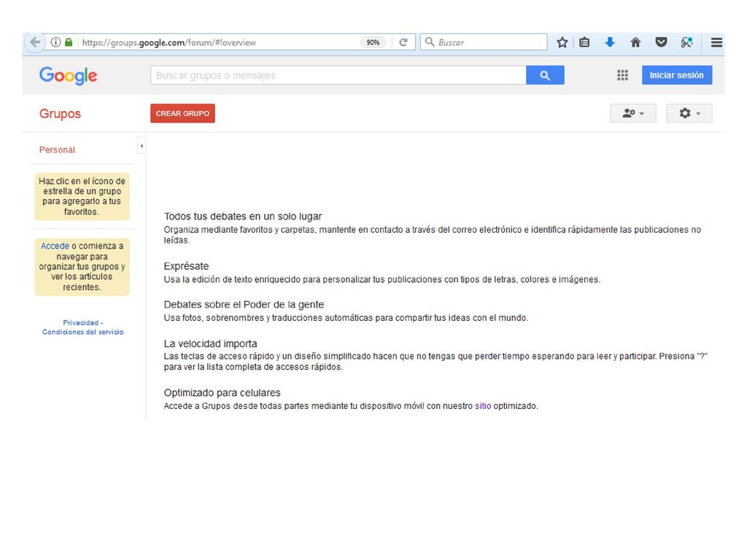Click heading Debates sobre el Poder de la gente
The image size is (747, 560).
point(244,305)
